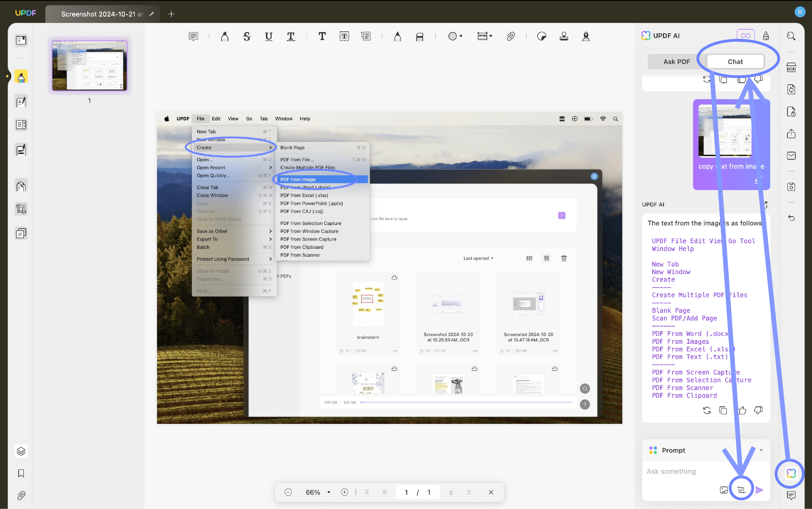Go to previous page arrow

click(384, 492)
